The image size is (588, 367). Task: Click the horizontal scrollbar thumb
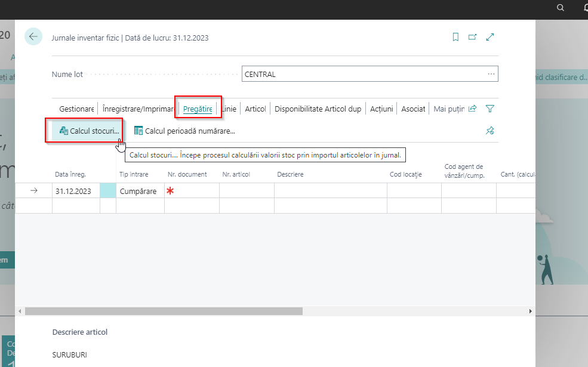(x=164, y=311)
